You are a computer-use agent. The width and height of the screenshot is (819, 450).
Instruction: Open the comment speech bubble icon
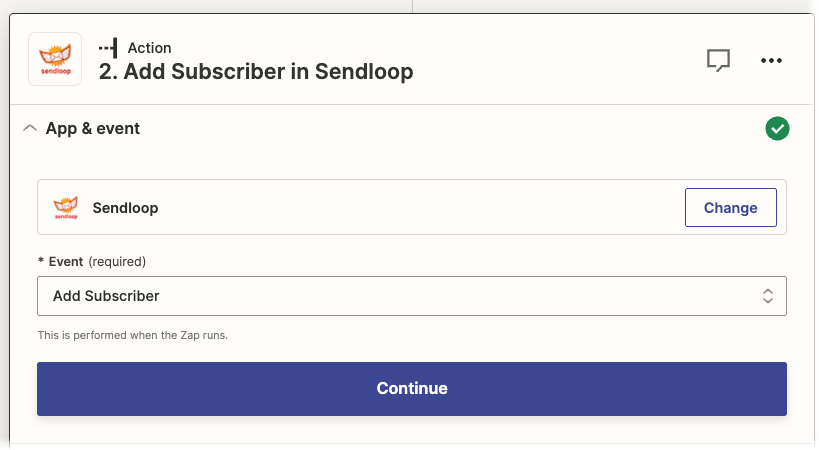pyautogui.click(x=718, y=60)
